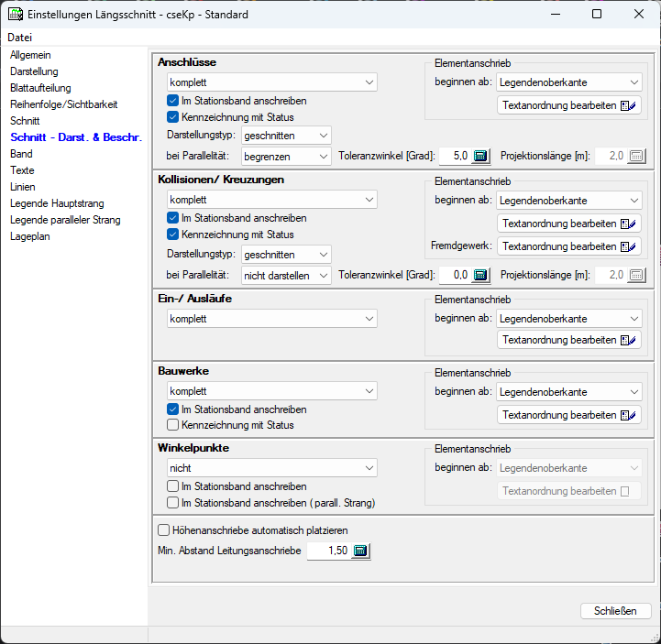Click the Schließen button
661x644 pixels.
pyautogui.click(x=615, y=611)
